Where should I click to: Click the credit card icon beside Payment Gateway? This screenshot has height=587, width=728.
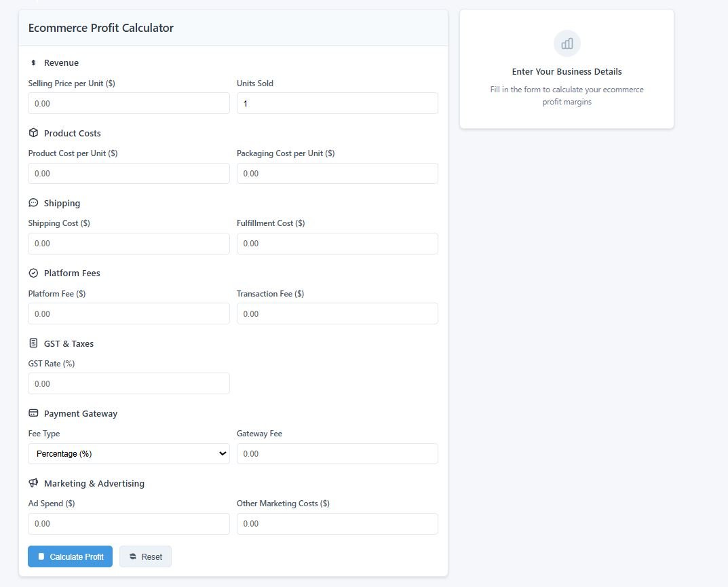(x=33, y=413)
